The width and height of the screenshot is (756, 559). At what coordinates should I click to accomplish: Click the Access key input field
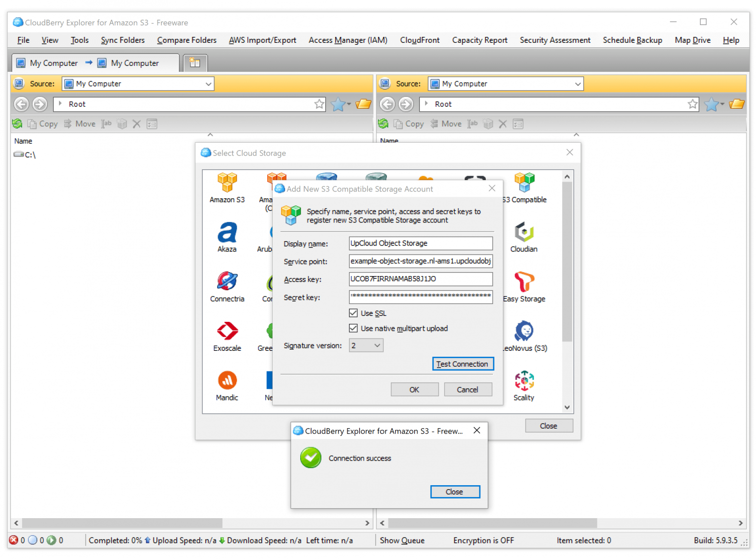(421, 279)
